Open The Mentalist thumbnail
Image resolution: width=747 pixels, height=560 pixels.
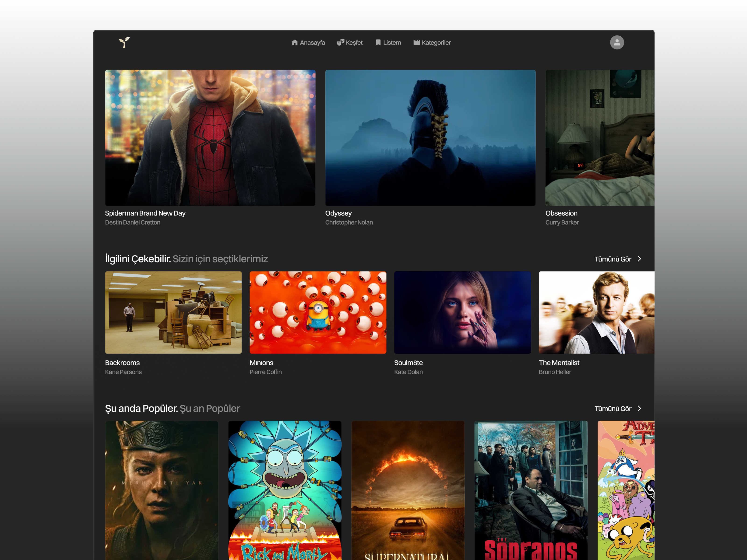point(596,313)
